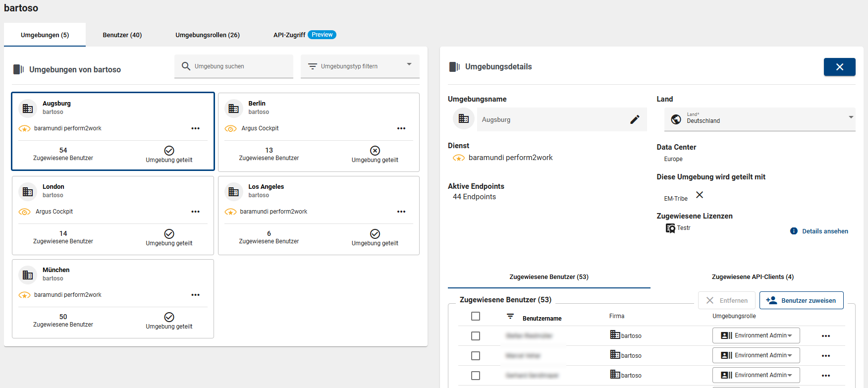Switch to Zugewiesene API-Clients (4) tab
Screen dimensions: 868x388
(752, 277)
